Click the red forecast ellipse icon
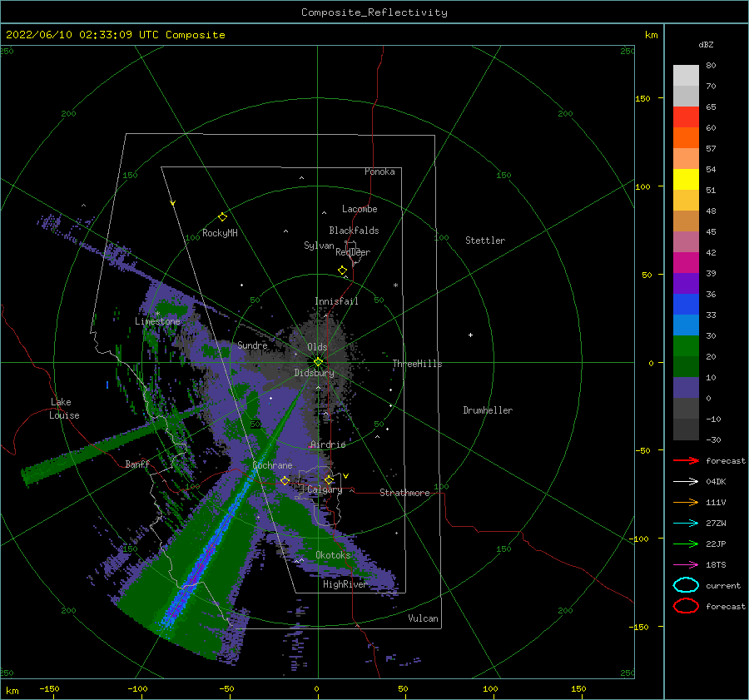This screenshot has width=749, height=700. [x=686, y=606]
